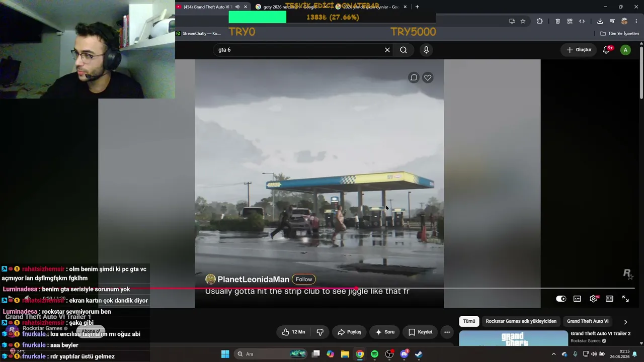This screenshot has height=362, width=644.
Task: Open Steam from the taskbar
Action: tap(419, 354)
